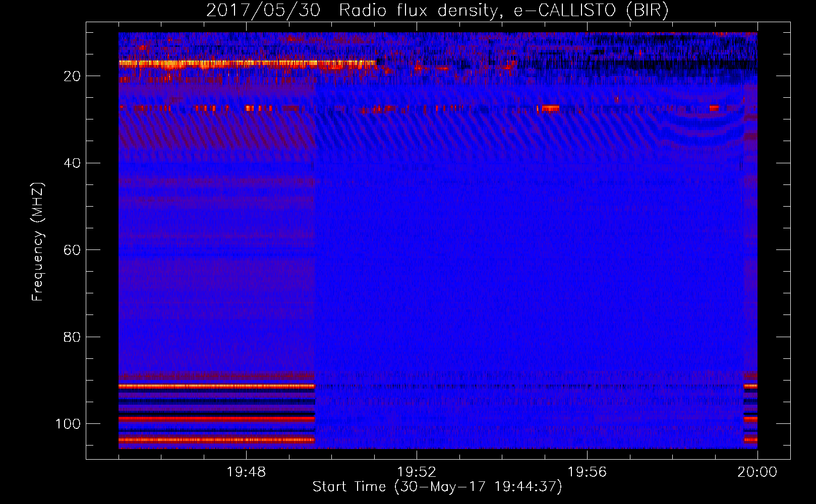This screenshot has height=504, width=816.
Task: Click the bright yellow emission band near 17 MHz
Action: pyautogui.click(x=247, y=64)
